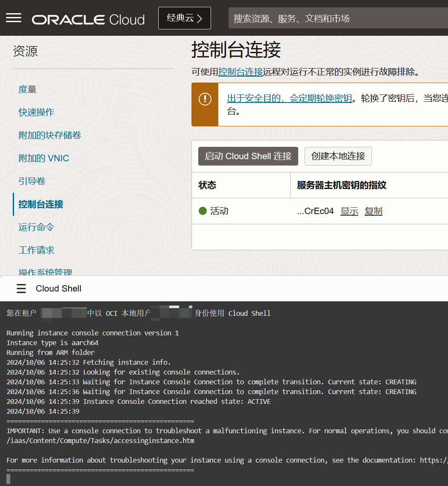The width and height of the screenshot is (448, 486).
Task: Click the ...CrEc04 fingerprint value
Action: coord(315,211)
